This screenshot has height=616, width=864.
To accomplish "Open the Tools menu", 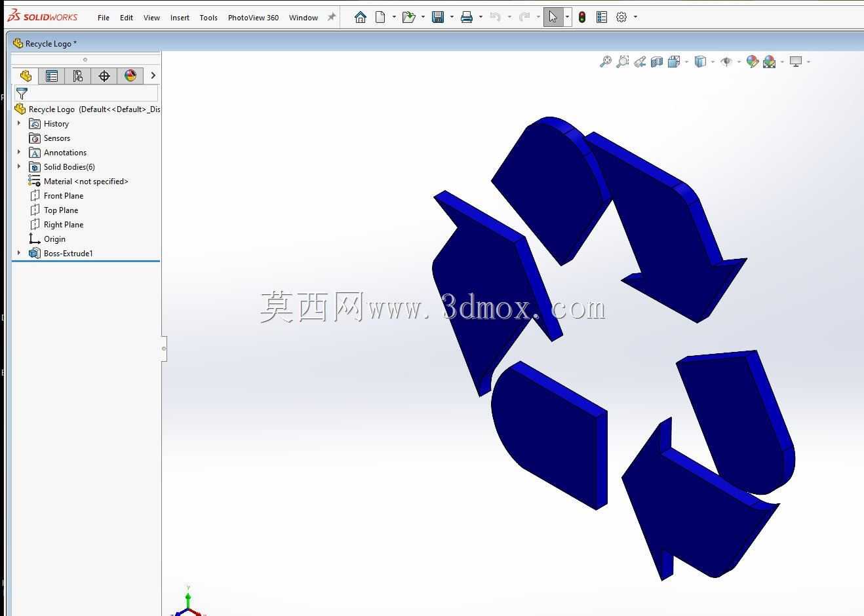I will pos(208,18).
